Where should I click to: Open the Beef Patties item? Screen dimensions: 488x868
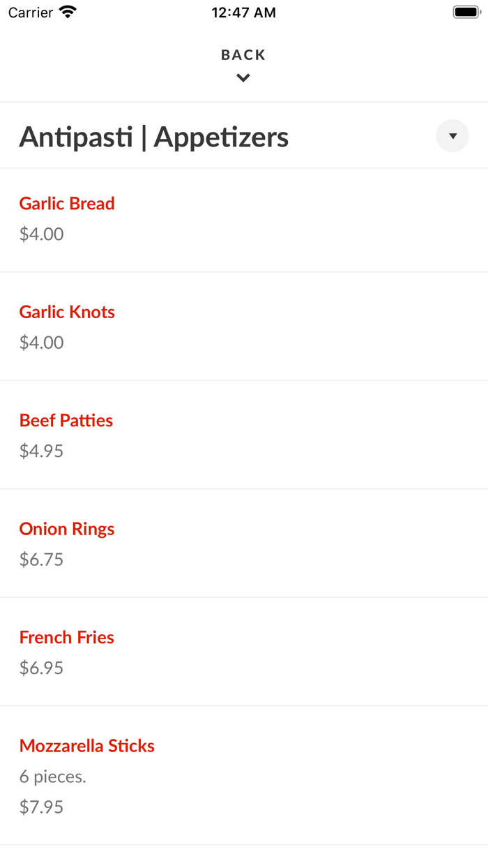pyautogui.click(x=66, y=421)
